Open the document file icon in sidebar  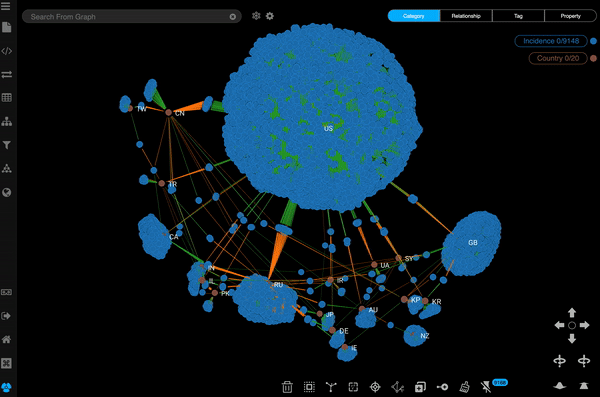[7, 27]
